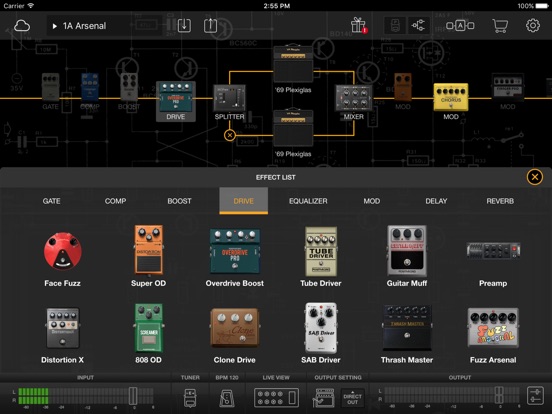Image resolution: width=552 pixels, height=414 pixels.
Task: Select the DRIVE pedal in chain
Action: [176, 101]
